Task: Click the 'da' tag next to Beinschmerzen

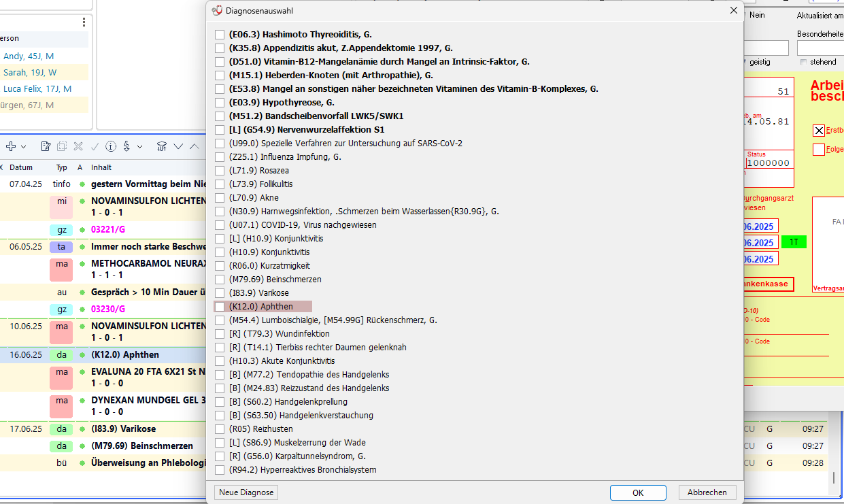Action: [x=61, y=446]
